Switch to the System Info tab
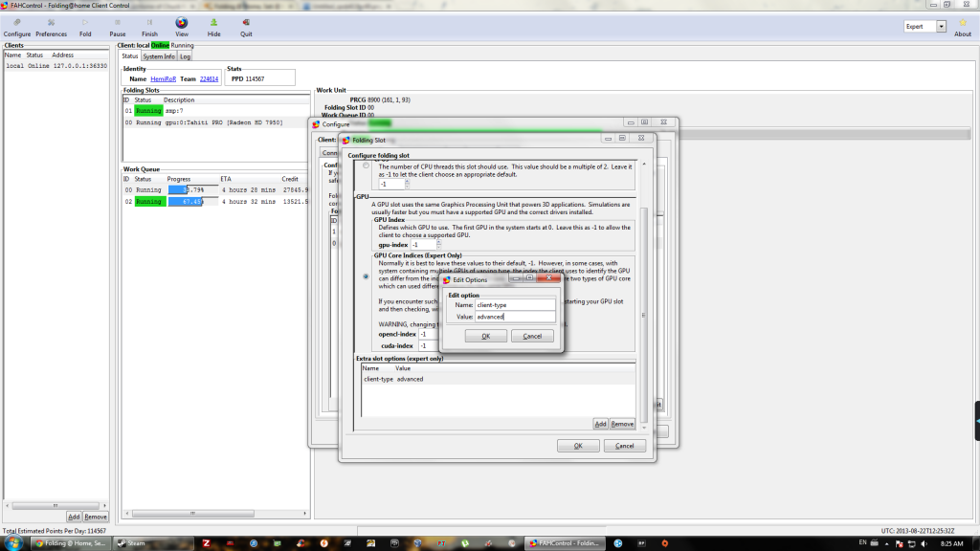Screen dimensions: 980x551 [159, 56]
